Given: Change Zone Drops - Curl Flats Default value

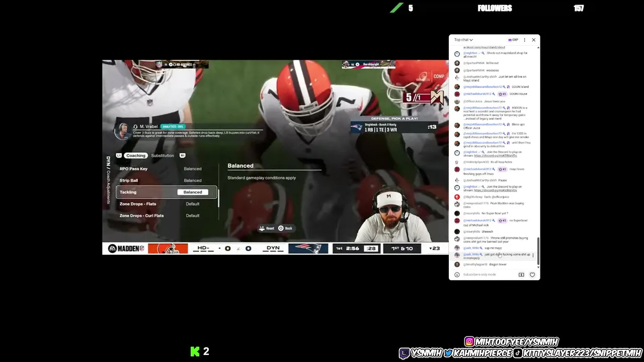Looking at the screenshot, I should pyautogui.click(x=193, y=216).
